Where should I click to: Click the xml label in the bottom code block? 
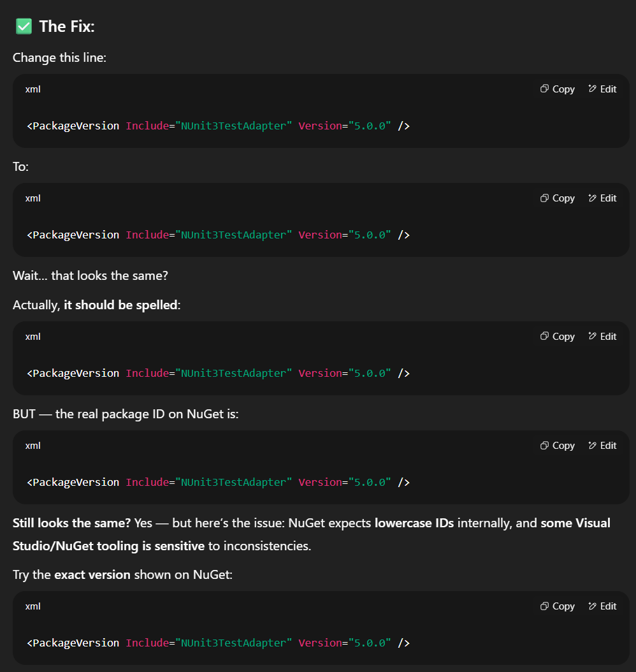[33, 606]
